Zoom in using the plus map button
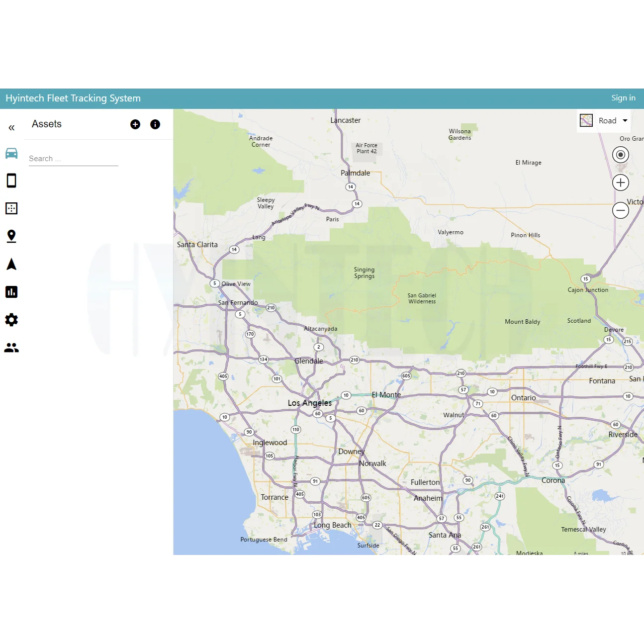This screenshot has height=644, width=644. (620, 182)
